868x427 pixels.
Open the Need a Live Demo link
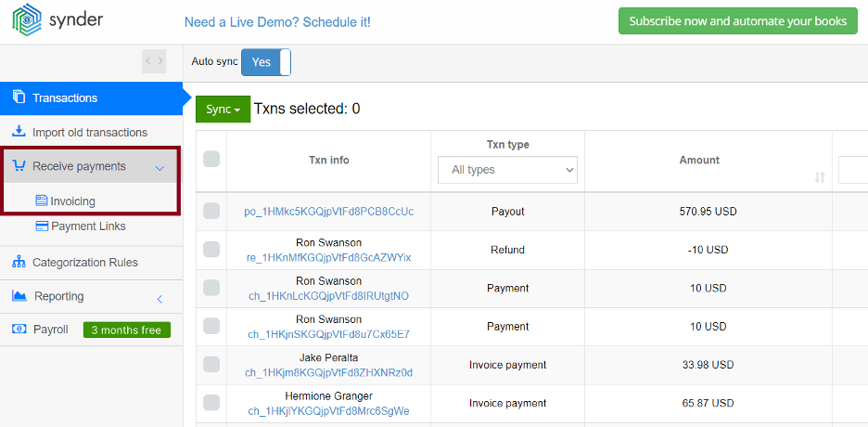277,22
